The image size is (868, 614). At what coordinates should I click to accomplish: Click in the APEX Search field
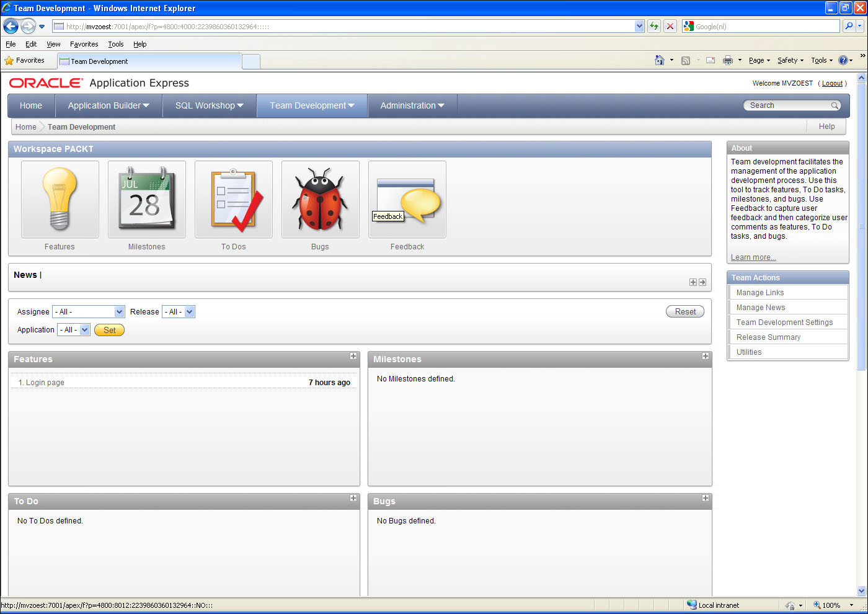789,105
